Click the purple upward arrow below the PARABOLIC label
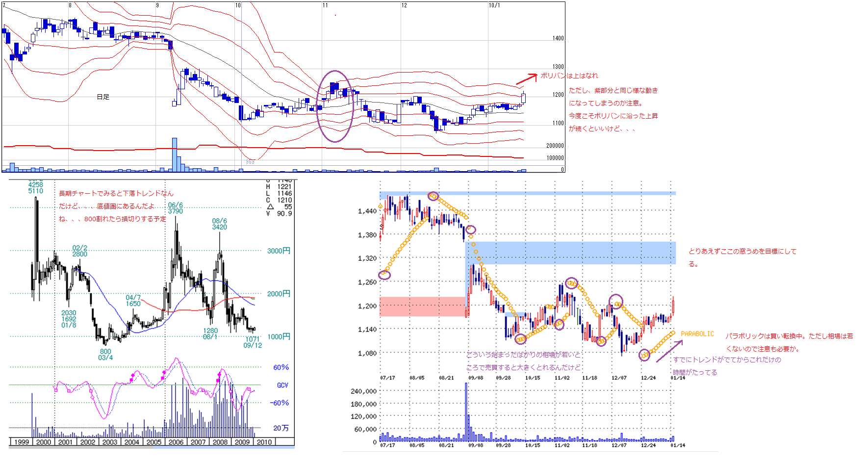Image resolution: width=868 pixels, height=462 pixels. (x=669, y=351)
